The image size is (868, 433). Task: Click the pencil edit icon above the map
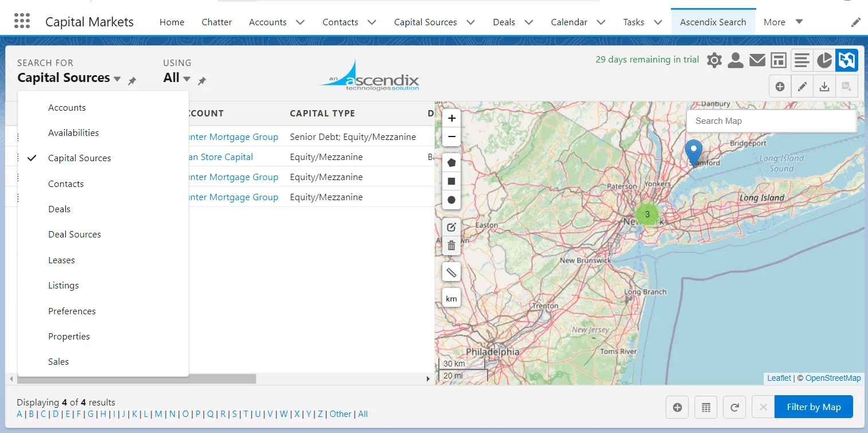point(802,87)
